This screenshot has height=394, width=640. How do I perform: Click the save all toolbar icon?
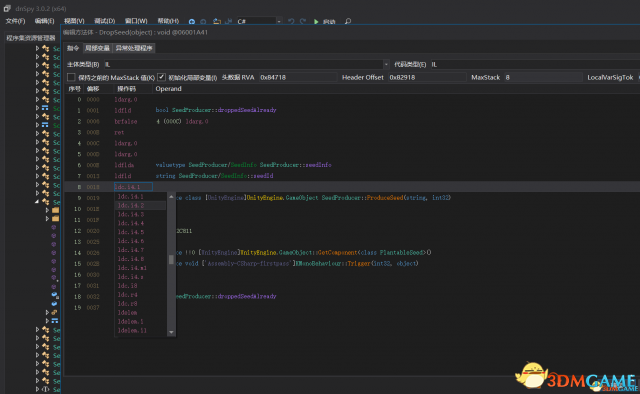pyautogui.click(x=228, y=21)
